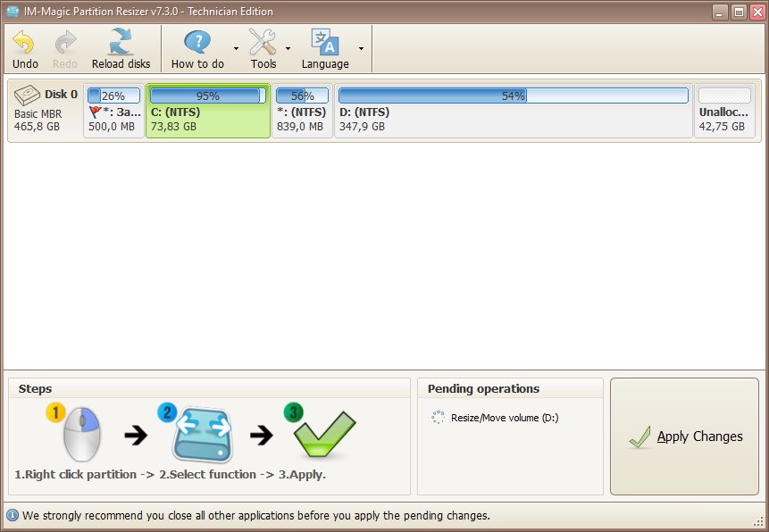Click the 54% usage bar of D:
This screenshot has width=769, height=532.
(513, 96)
